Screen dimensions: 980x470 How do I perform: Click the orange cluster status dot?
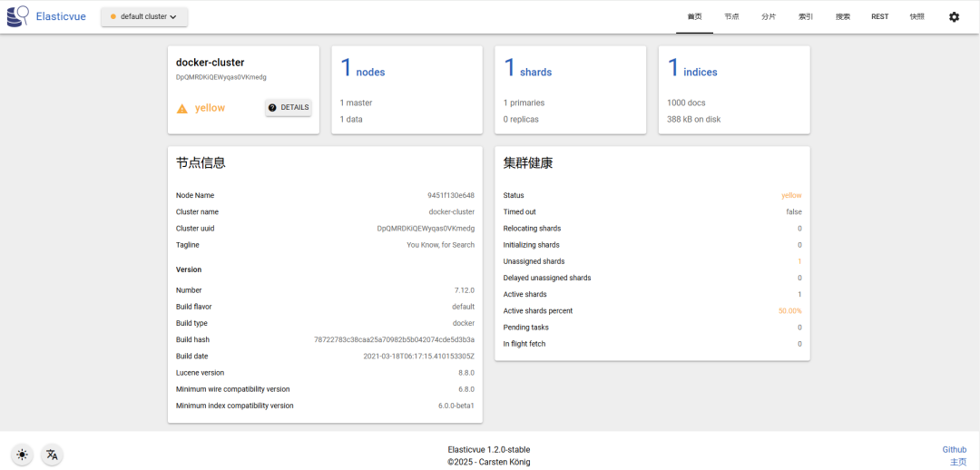tap(113, 17)
